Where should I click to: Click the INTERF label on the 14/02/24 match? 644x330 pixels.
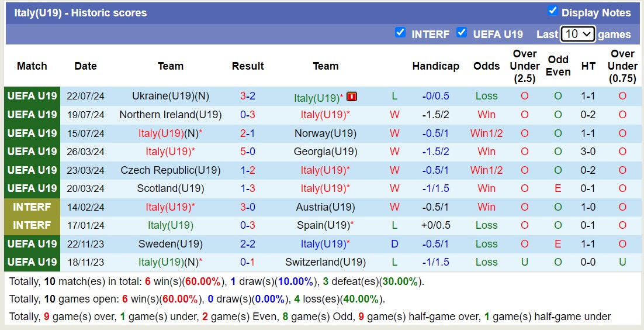32,207
